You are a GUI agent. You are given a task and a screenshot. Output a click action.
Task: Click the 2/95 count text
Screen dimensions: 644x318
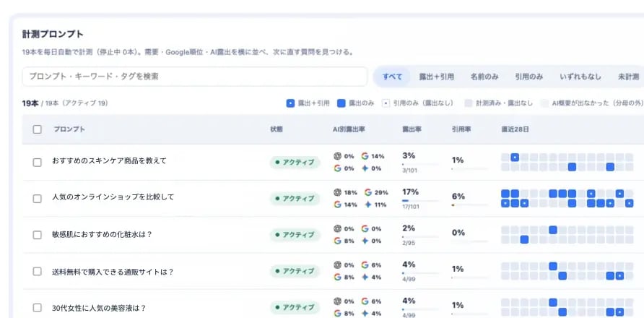point(409,243)
